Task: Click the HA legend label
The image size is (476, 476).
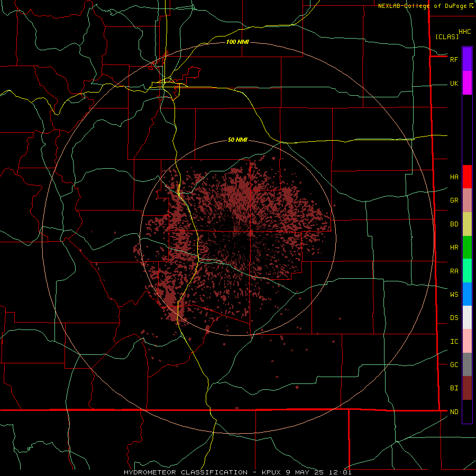Action: (x=454, y=177)
